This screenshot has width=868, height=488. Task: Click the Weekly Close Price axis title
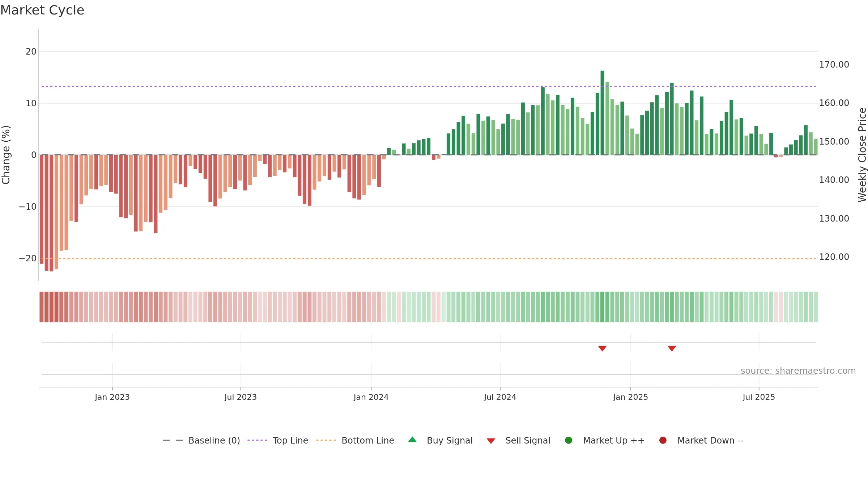click(862, 155)
